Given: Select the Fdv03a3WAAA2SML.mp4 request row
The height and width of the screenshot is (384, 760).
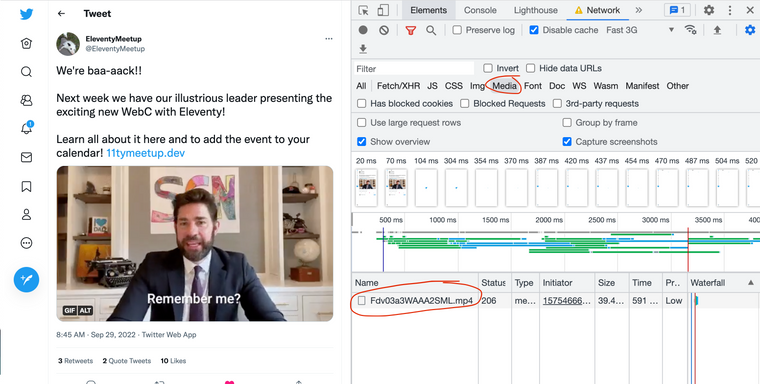Looking at the screenshot, I should point(555,301).
